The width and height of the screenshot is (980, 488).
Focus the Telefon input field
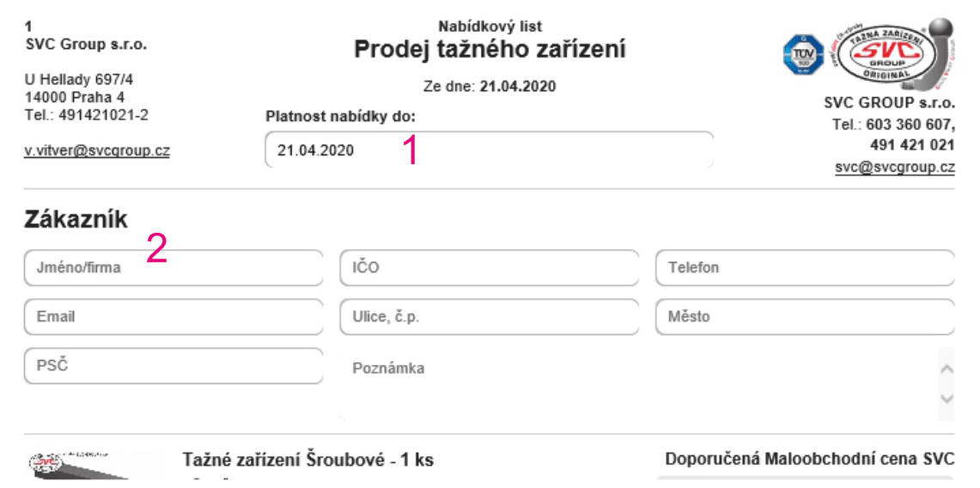coord(805,267)
